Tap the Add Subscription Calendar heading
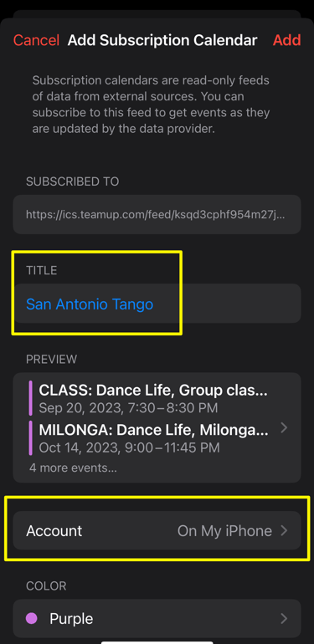 point(162,40)
